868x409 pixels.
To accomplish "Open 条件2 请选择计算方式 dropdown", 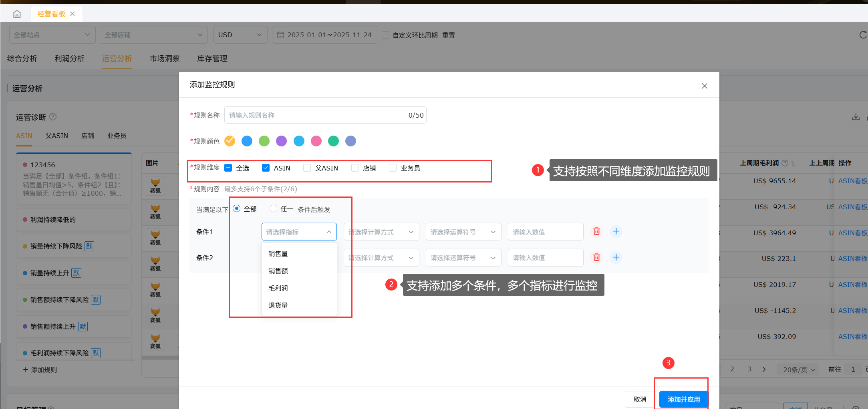I will 381,258.
